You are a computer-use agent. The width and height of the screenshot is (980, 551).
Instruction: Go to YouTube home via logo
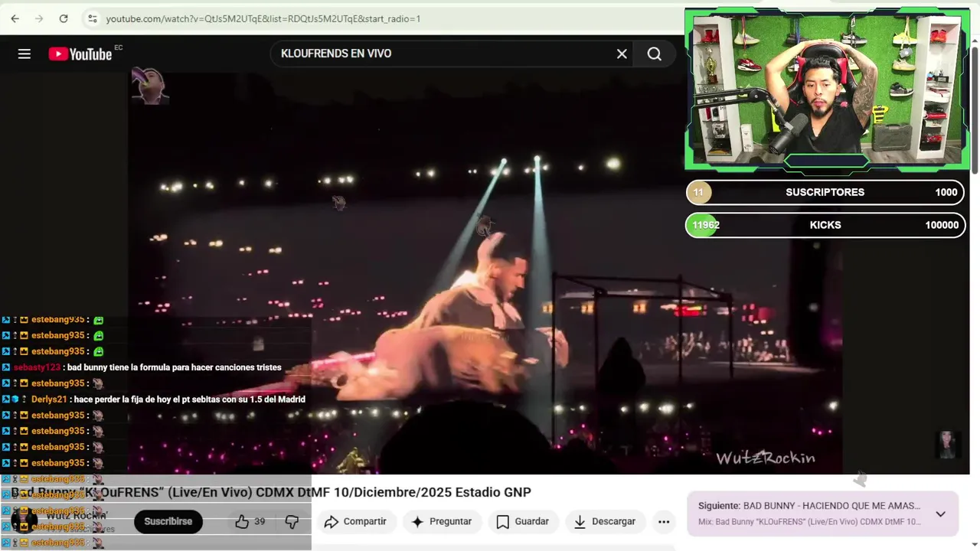pos(80,54)
